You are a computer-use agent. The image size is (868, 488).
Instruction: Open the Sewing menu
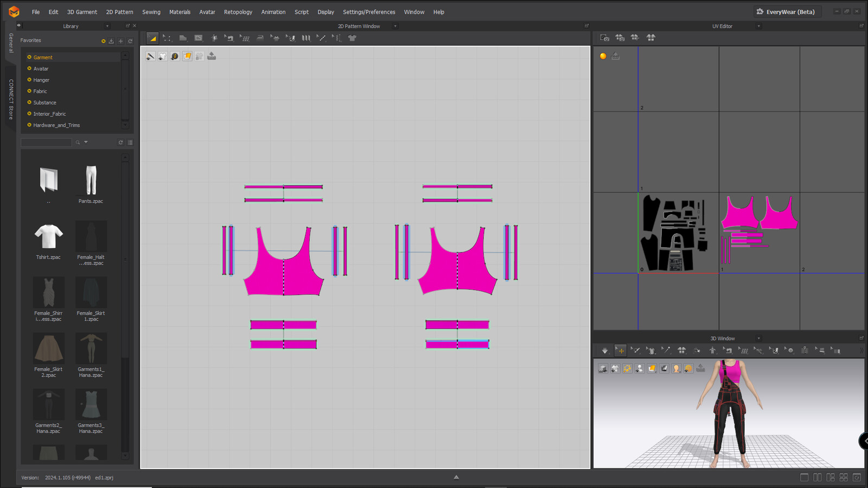coord(151,12)
